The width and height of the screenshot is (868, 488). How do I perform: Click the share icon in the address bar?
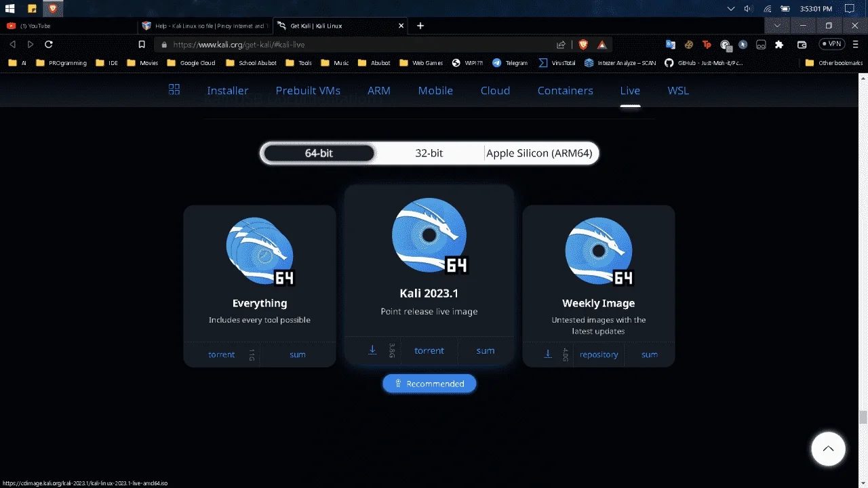coord(561,45)
